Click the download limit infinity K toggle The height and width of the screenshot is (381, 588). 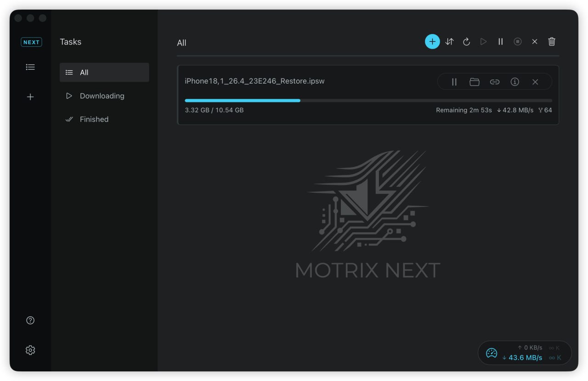coord(554,358)
